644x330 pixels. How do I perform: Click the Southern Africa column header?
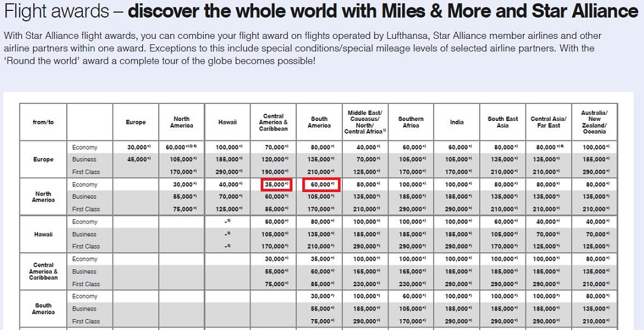tap(410, 122)
